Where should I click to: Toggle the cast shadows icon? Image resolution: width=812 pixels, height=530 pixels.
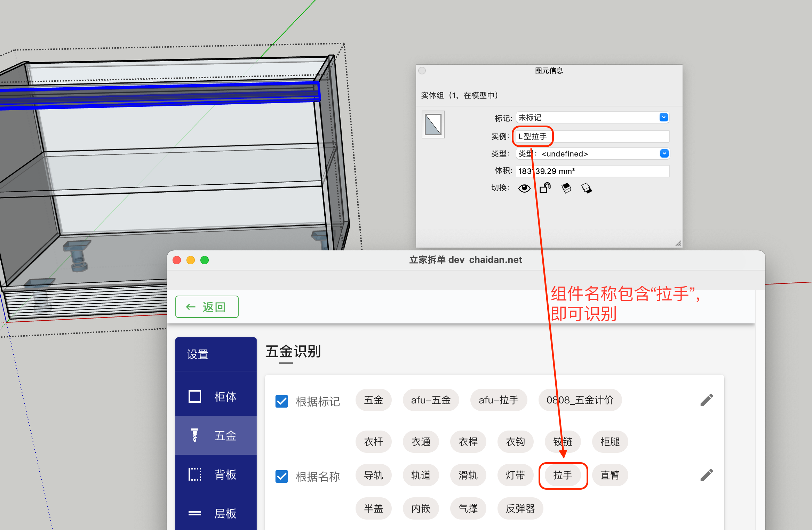(587, 188)
